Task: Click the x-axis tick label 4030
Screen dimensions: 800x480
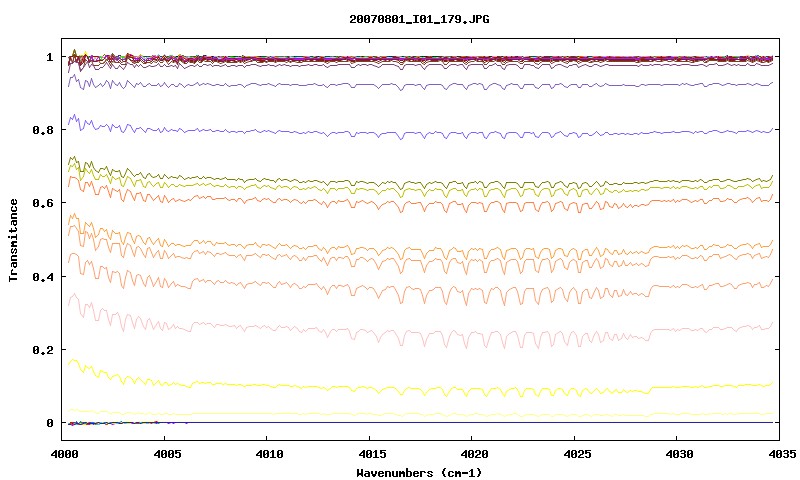Action: 680,454
